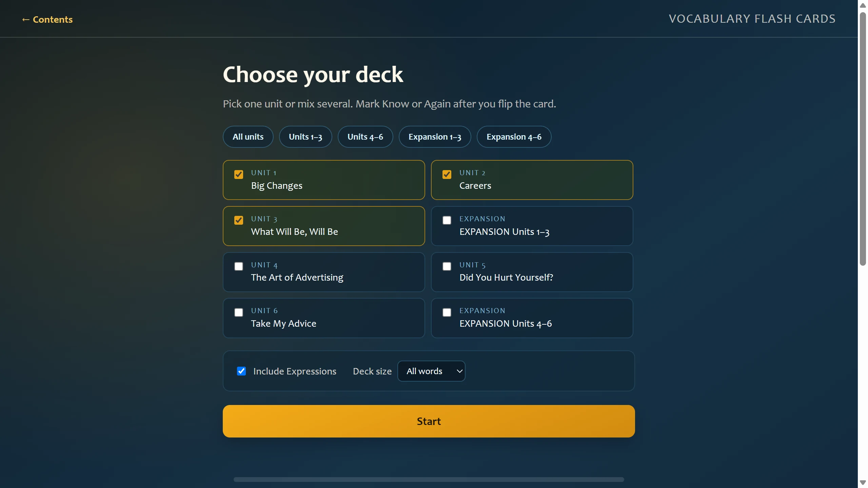868x488 pixels.
Task: Select the Units 1–3 preset chip
Action: pos(305,137)
